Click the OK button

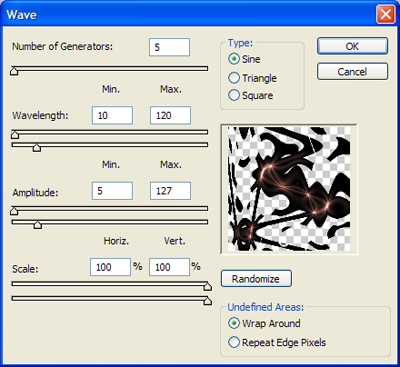[x=352, y=46]
